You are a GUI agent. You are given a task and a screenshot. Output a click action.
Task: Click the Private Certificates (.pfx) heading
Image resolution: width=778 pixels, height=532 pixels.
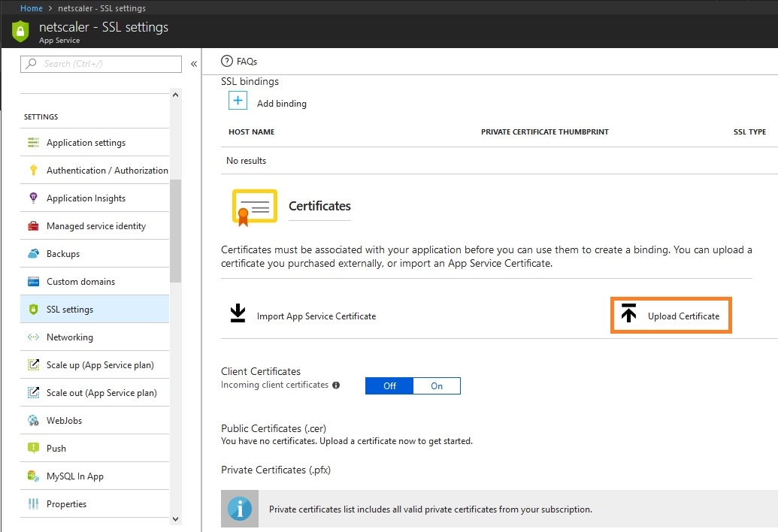[x=276, y=470]
